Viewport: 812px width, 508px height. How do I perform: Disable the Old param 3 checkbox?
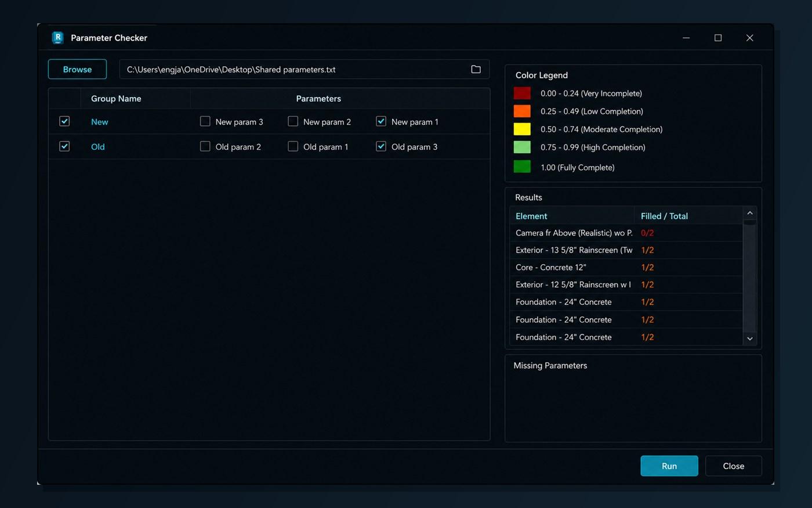click(x=381, y=146)
